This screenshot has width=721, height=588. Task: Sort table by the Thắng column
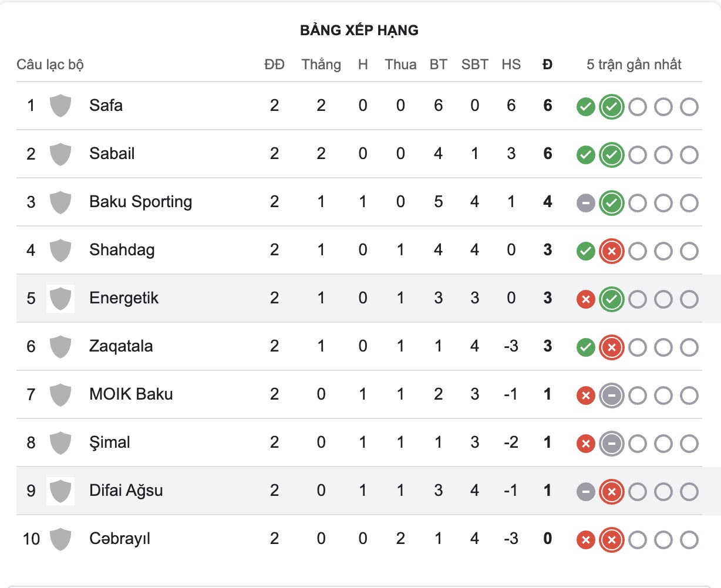tap(321, 65)
